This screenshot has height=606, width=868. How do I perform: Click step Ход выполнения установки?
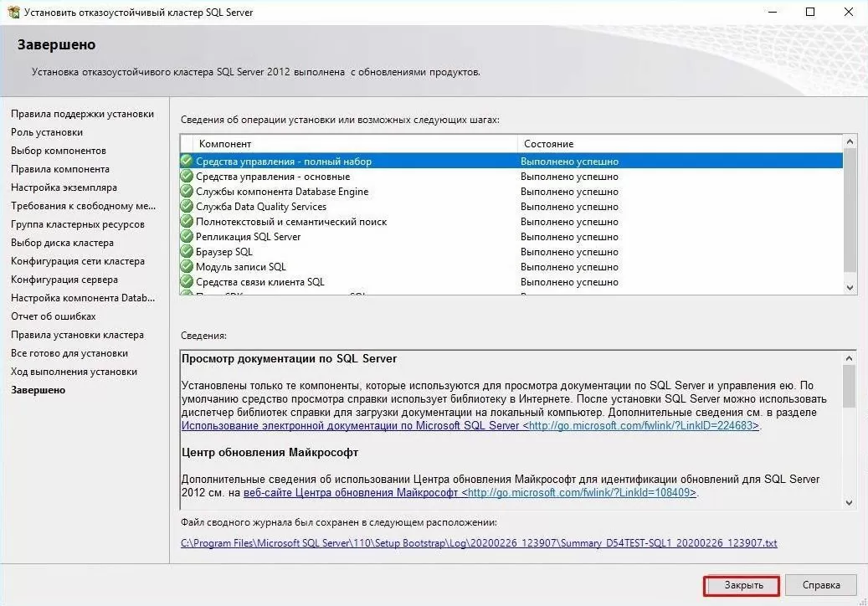coord(74,372)
